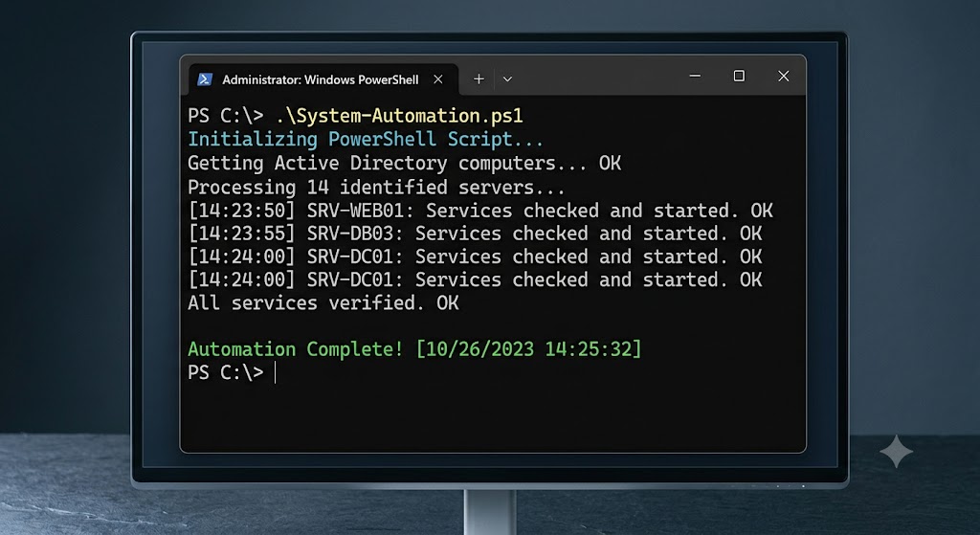The height and width of the screenshot is (535, 980).
Task: Click the green 'Automation Complete!' text
Action: [296, 348]
